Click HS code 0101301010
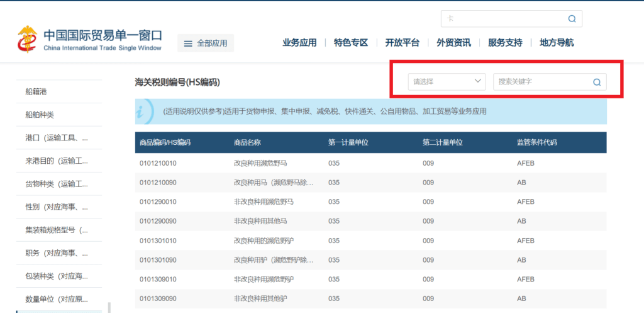The width and height of the screenshot is (644, 313). (158, 241)
